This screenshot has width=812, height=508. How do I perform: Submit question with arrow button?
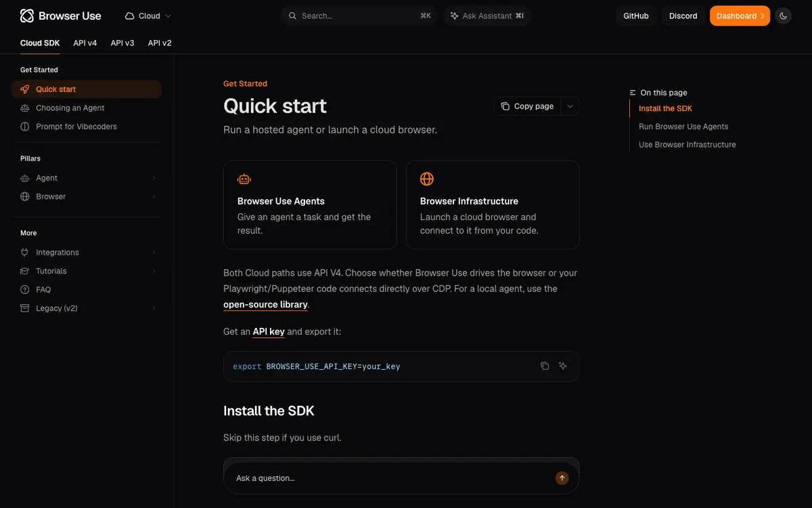pyautogui.click(x=562, y=478)
